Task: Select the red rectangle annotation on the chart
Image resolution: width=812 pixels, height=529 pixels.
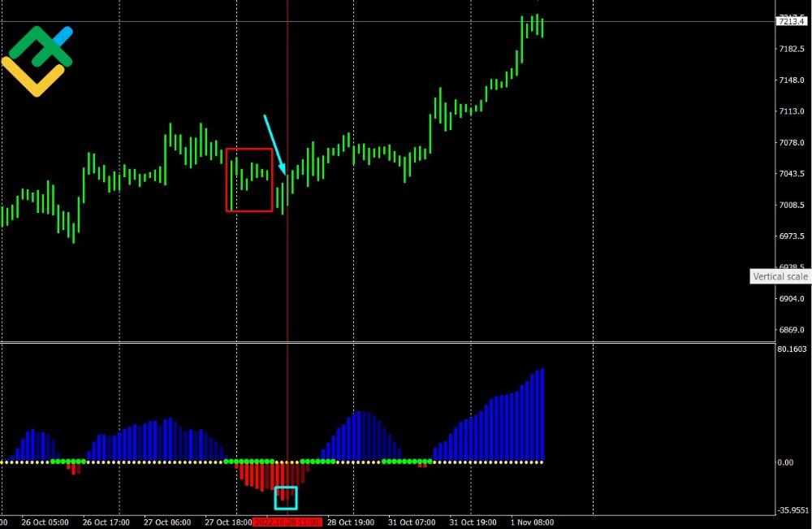Action: pyautogui.click(x=249, y=179)
